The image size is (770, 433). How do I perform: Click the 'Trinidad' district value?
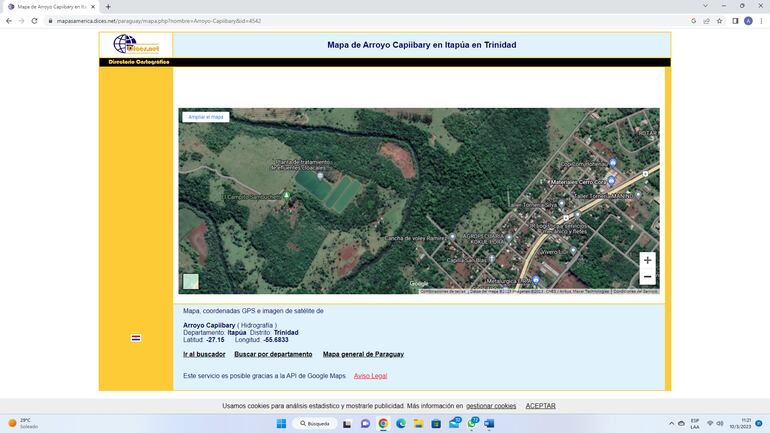coord(286,332)
